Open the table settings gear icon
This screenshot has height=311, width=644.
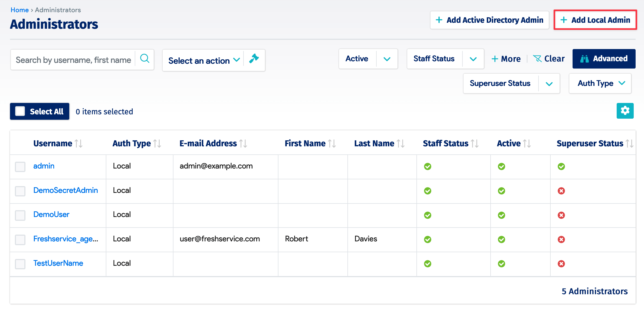pyautogui.click(x=625, y=111)
